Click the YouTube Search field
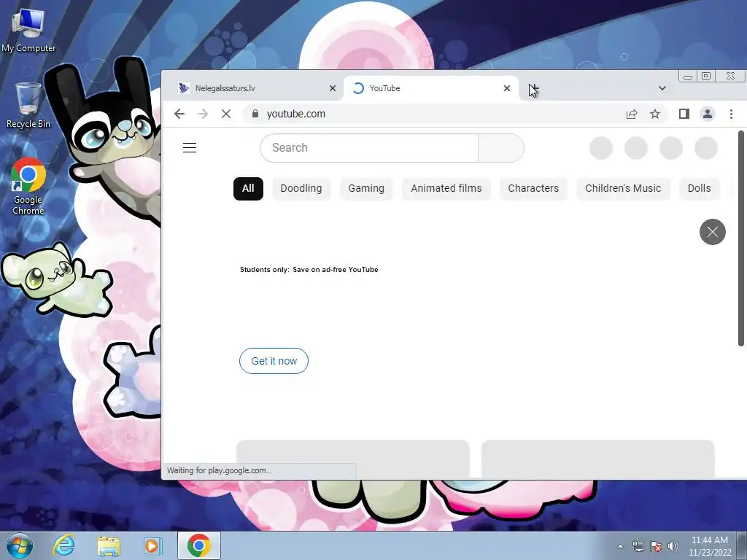Screen dimensions: 747x560 click(368, 147)
